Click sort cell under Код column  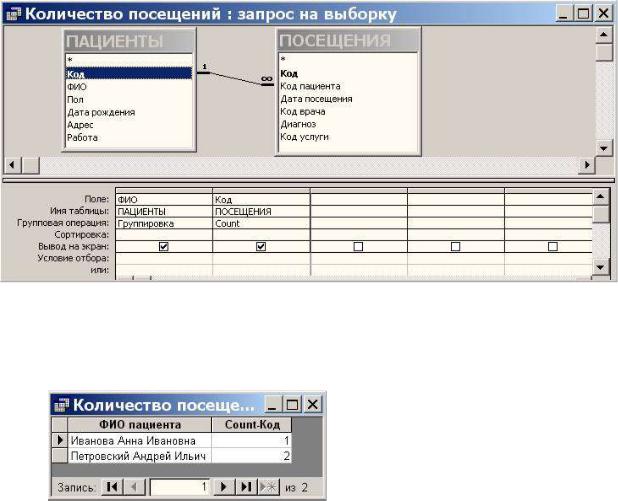tap(261, 235)
